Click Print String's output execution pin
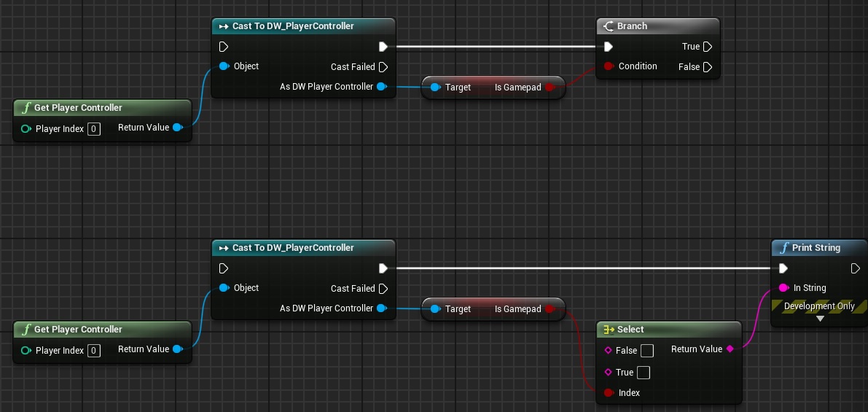 coord(856,268)
